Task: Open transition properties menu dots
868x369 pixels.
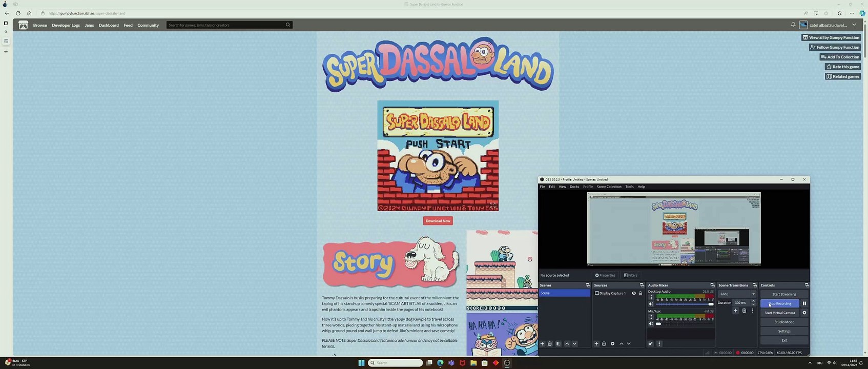Action: 752,311
